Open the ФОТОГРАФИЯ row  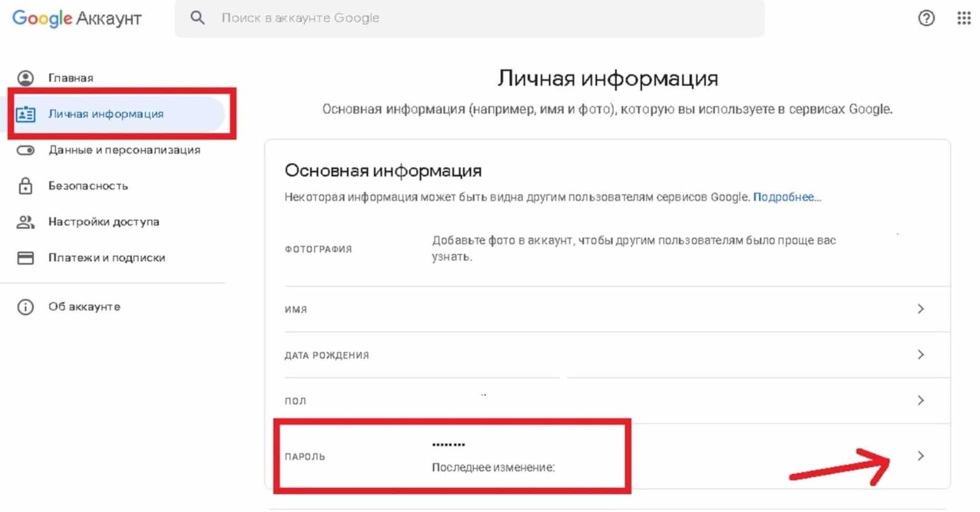pyautogui.click(x=607, y=249)
